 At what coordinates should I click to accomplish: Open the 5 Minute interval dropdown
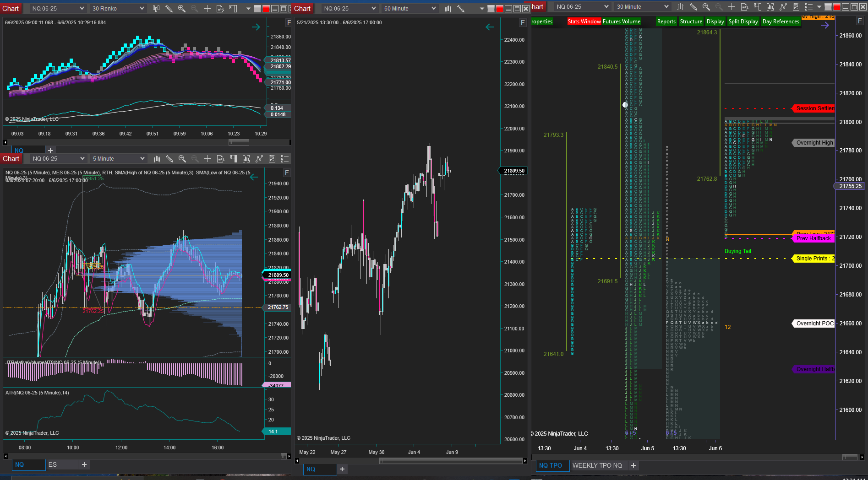click(x=119, y=158)
